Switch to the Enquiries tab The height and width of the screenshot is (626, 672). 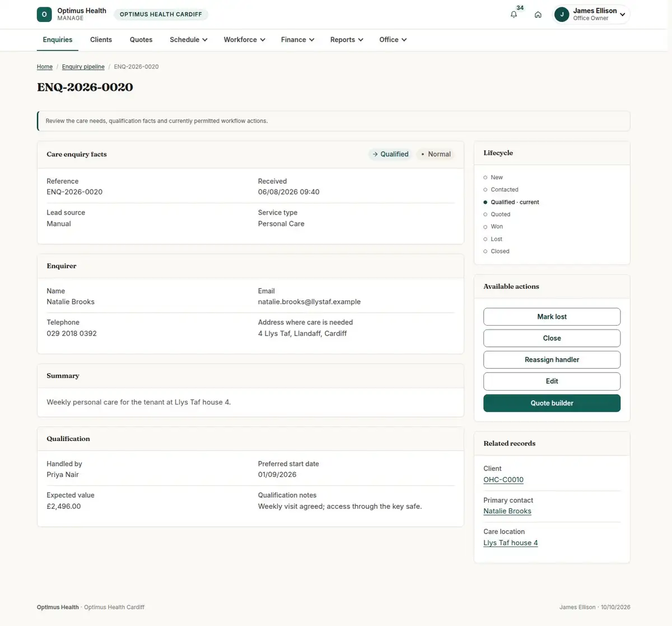tap(58, 40)
